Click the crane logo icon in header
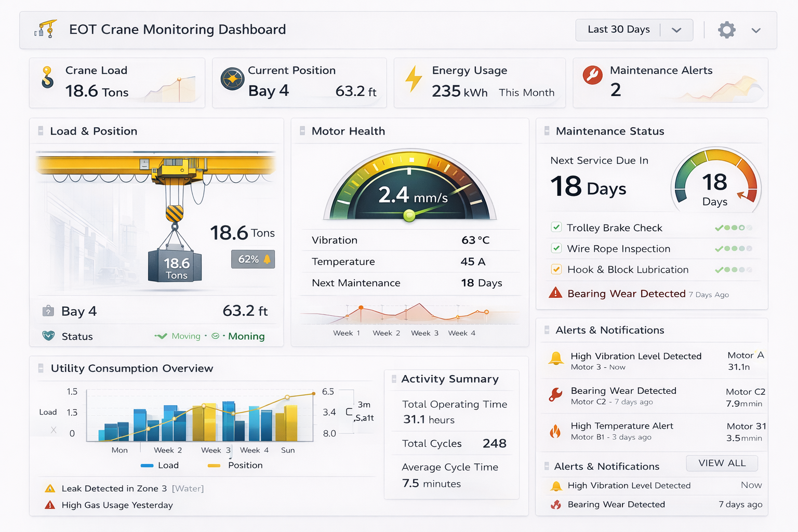798x532 pixels. click(x=45, y=30)
